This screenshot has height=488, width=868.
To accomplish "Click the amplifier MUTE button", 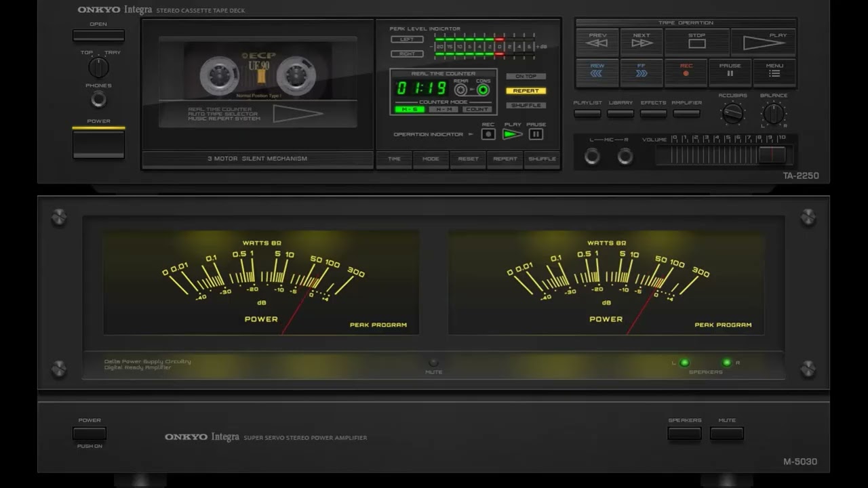I will [727, 434].
